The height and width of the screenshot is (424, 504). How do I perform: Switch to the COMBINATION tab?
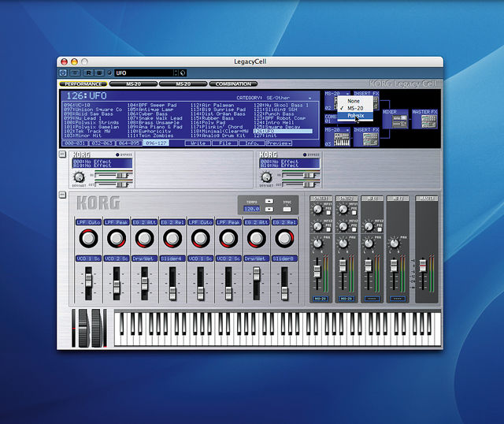pos(233,84)
